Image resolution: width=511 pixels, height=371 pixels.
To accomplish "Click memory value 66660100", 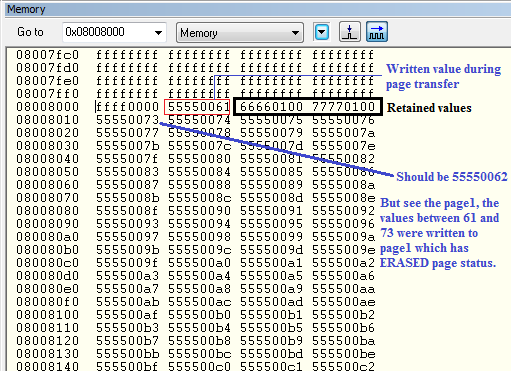I will pos(271,107).
